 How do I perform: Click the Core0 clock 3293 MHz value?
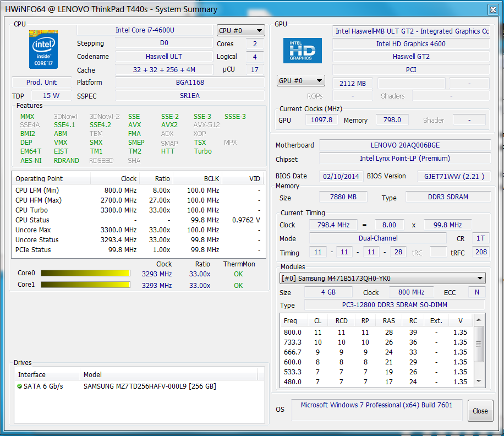click(157, 274)
